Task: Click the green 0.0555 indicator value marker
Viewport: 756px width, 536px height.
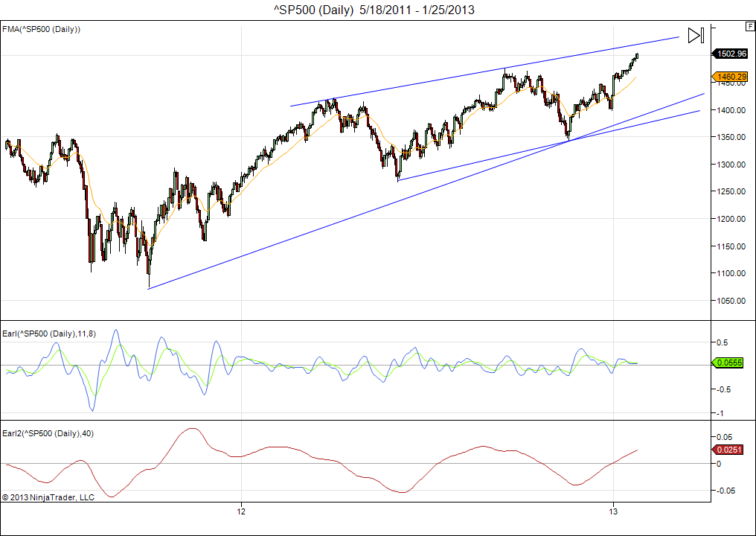Action: tap(730, 363)
